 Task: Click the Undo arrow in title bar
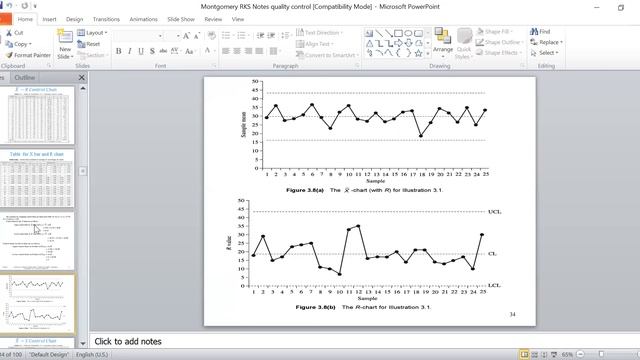[9, 6]
